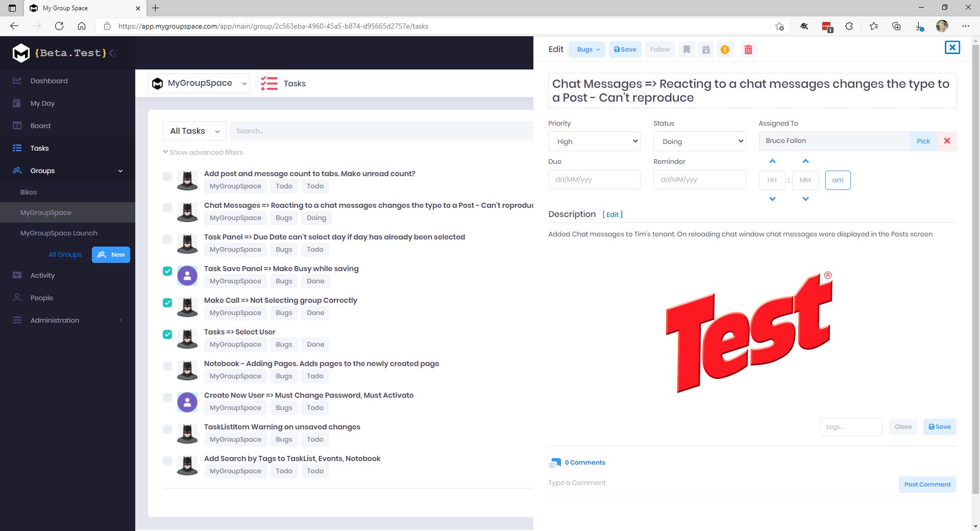Check the 'Create New User' task checkbox
Screen dimensions: 980x531
tap(167, 398)
